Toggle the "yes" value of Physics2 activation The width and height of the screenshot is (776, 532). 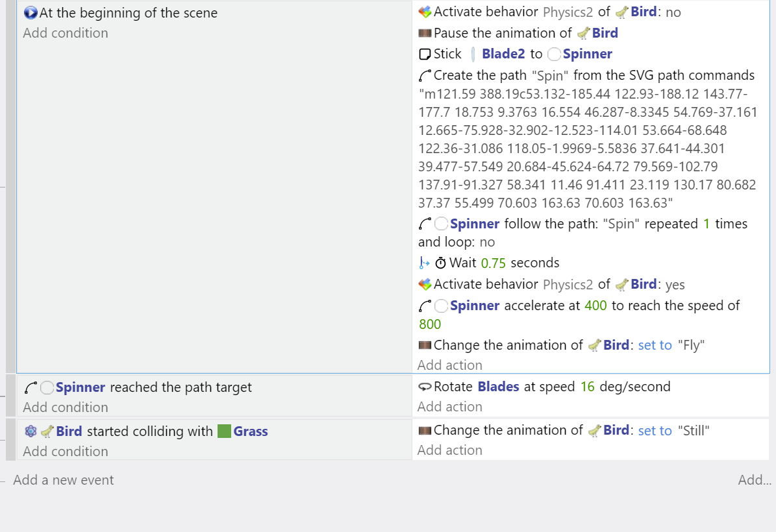675,284
